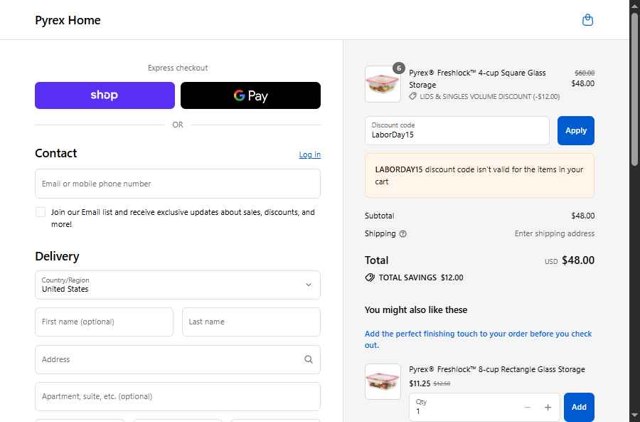The height and width of the screenshot is (422, 640).
Task: Pay with Shop Pay express button
Action: tap(104, 96)
